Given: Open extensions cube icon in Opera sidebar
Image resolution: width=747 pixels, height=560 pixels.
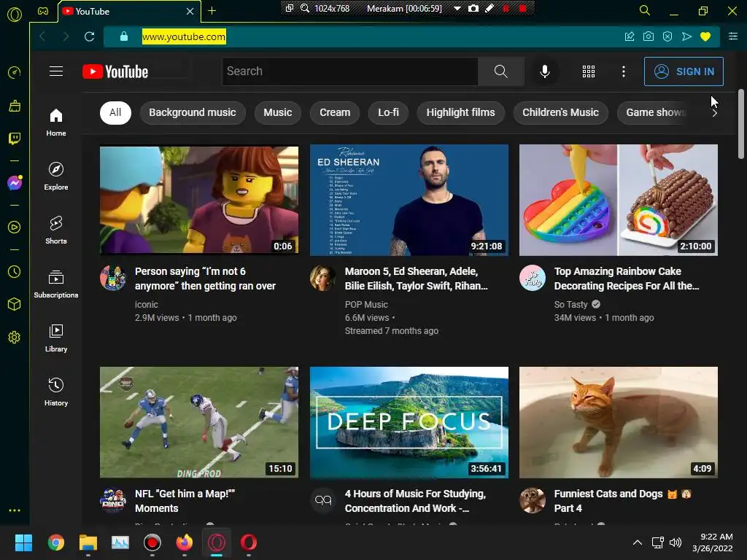Looking at the screenshot, I should click(x=15, y=304).
